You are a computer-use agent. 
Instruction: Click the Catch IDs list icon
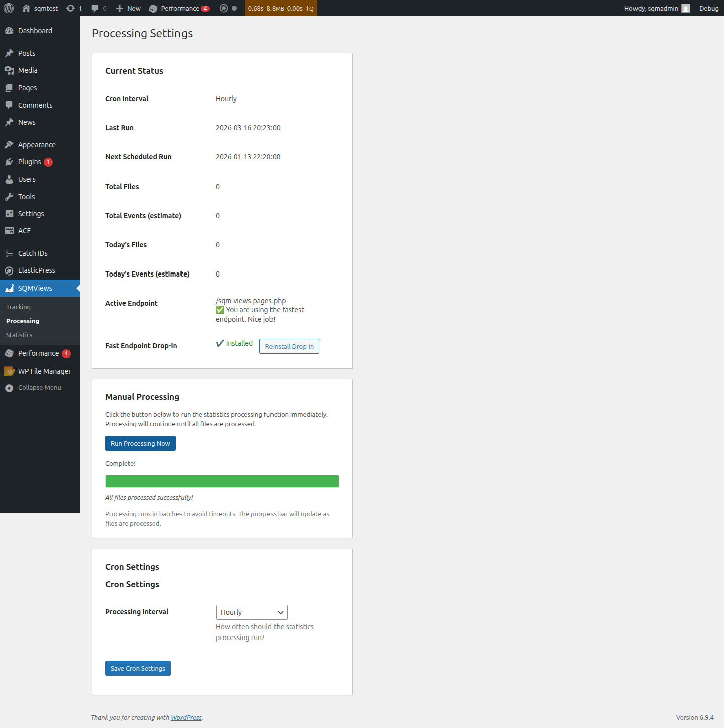(x=9, y=253)
